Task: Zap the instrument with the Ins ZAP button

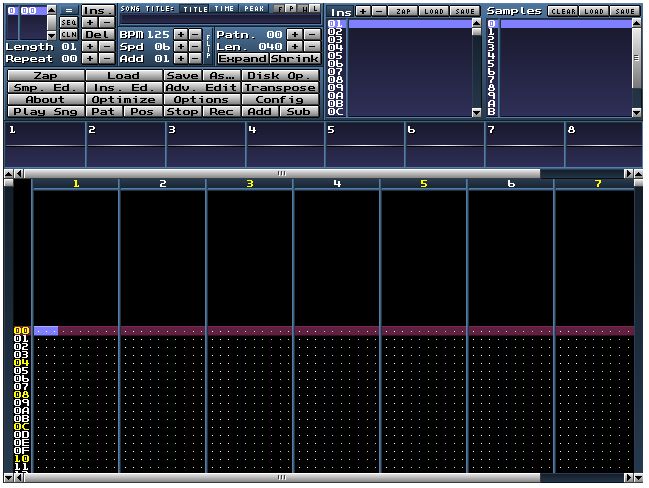Action: pyautogui.click(x=403, y=11)
